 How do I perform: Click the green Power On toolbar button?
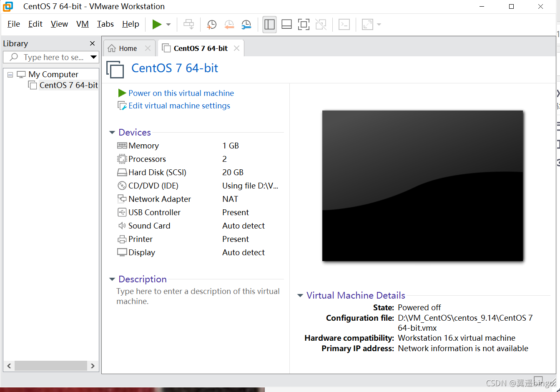point(157,25)
